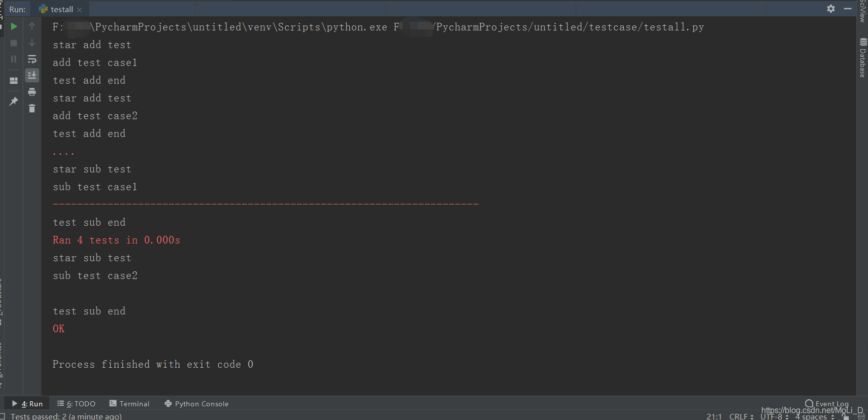Pin the Run tab with the pin icon
The image size is (868, 420).
pyautogui.click(x=14, y=101)
